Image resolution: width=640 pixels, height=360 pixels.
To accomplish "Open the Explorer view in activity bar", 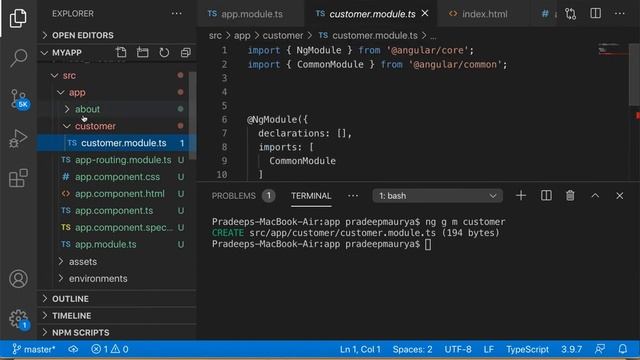I will pos(18,18).
